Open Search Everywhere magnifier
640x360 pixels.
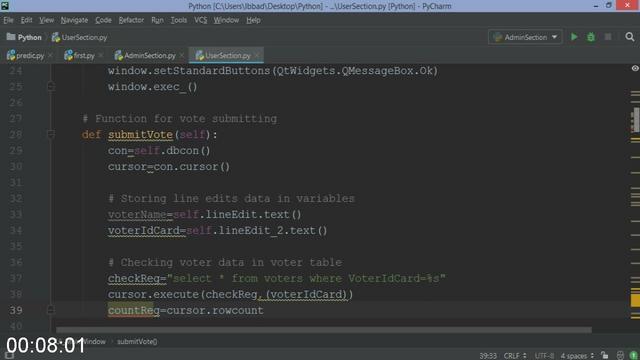coord(629,37)
